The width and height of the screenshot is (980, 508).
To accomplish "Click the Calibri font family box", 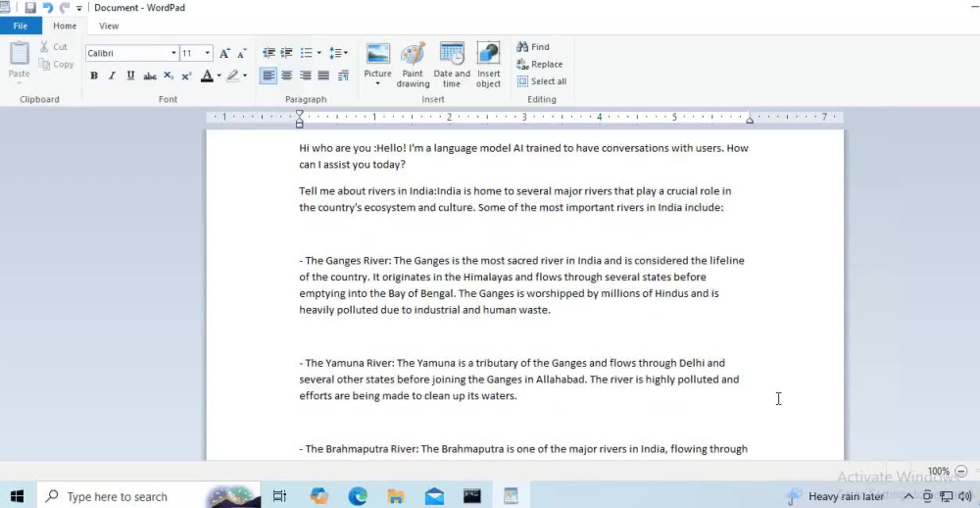I will coord(127,53).
